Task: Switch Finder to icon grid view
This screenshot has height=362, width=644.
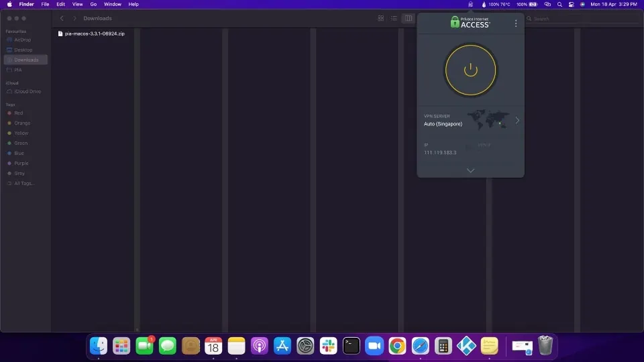Action: tap(381, 19)
